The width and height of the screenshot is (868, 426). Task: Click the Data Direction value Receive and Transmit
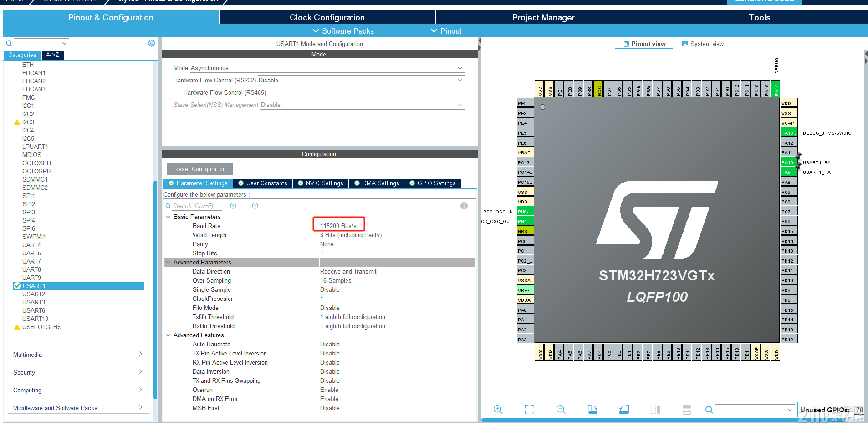[348, 271]
